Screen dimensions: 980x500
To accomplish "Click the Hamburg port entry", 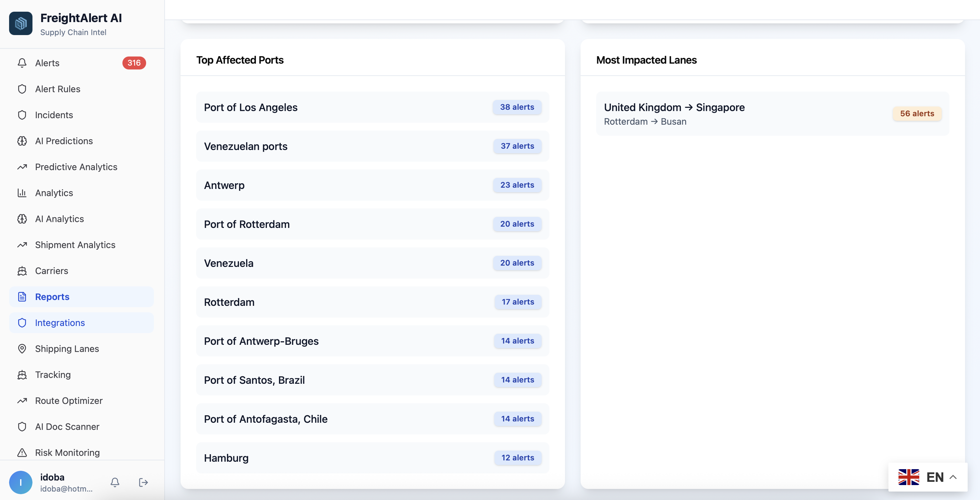I will [372, 458].
